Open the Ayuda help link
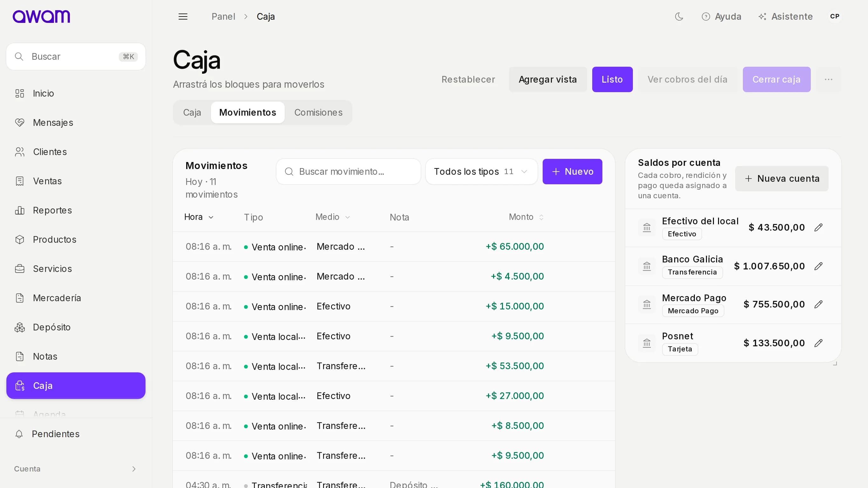This screenshot has width=868, height=488. [x=722, y=17]
